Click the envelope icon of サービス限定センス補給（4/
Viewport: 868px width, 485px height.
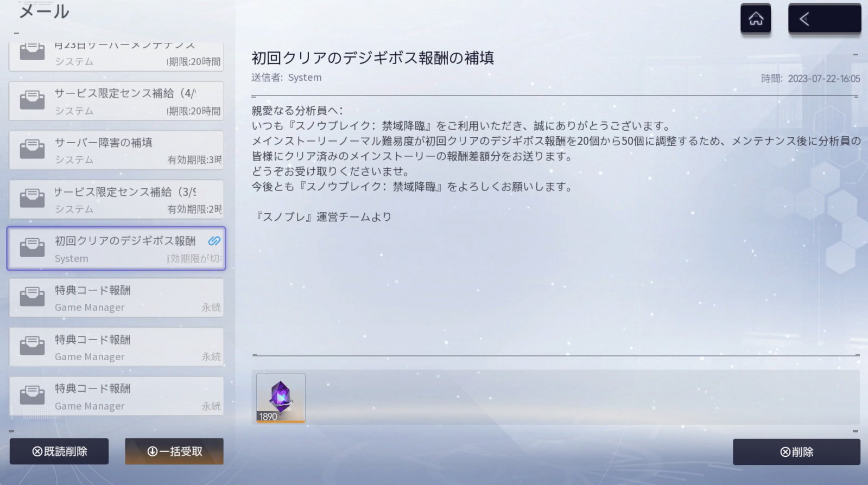pos(32,100)
